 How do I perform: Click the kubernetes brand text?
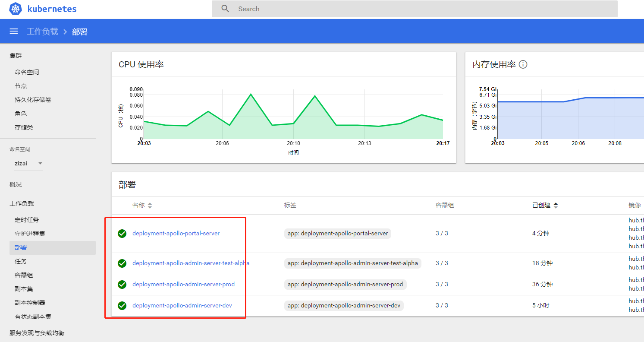tap(52, 9)
